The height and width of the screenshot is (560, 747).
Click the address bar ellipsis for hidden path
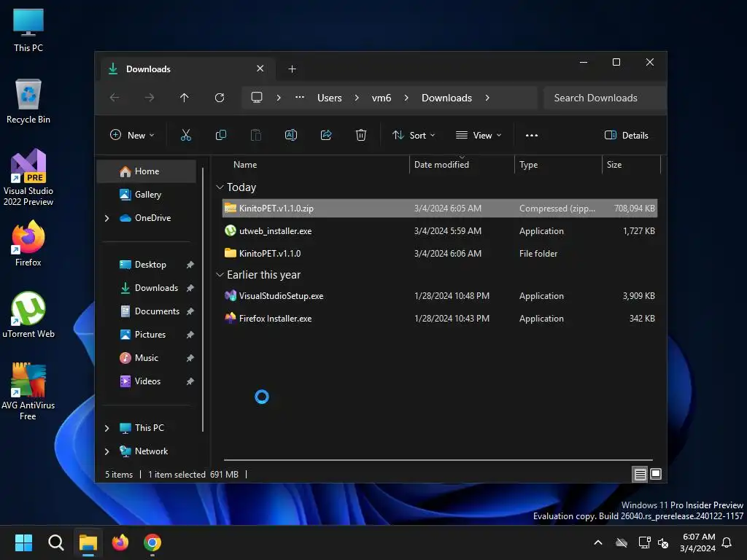point(299,97)
